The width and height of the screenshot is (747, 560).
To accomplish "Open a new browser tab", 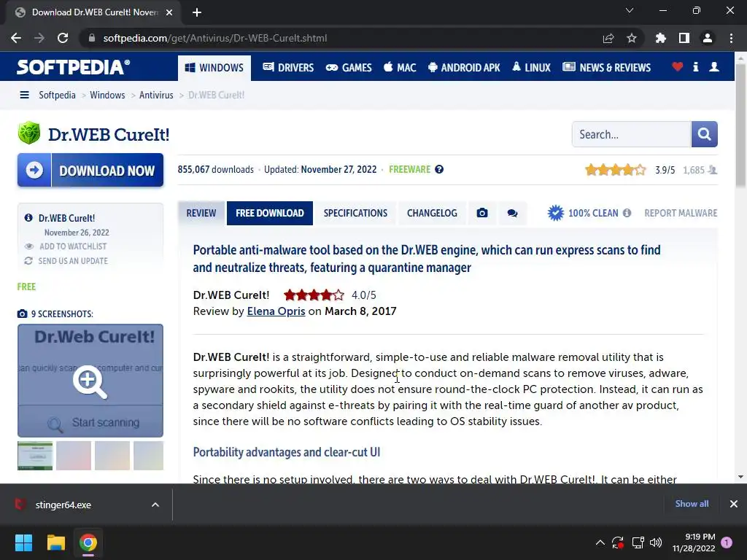I will tap(197, 12).
